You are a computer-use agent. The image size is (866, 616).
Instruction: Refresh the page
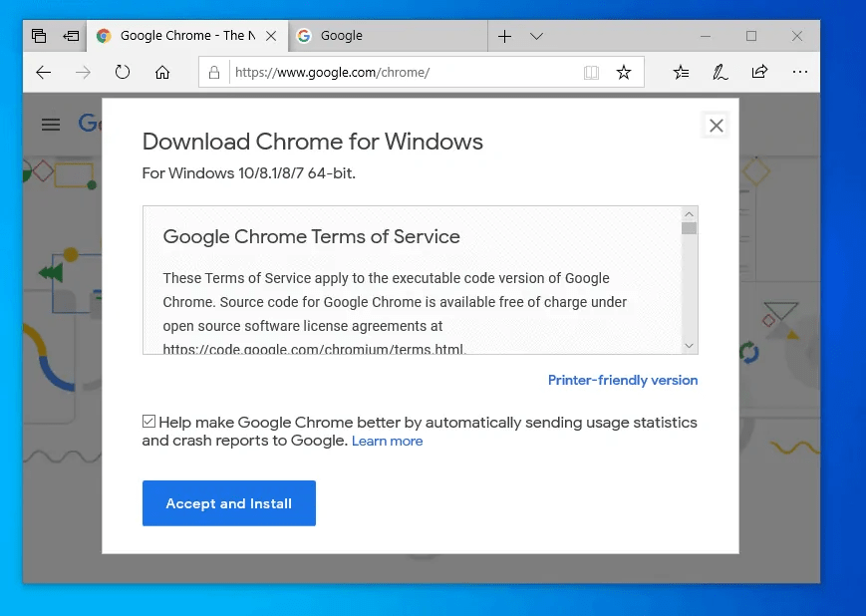tap(123, 73)
